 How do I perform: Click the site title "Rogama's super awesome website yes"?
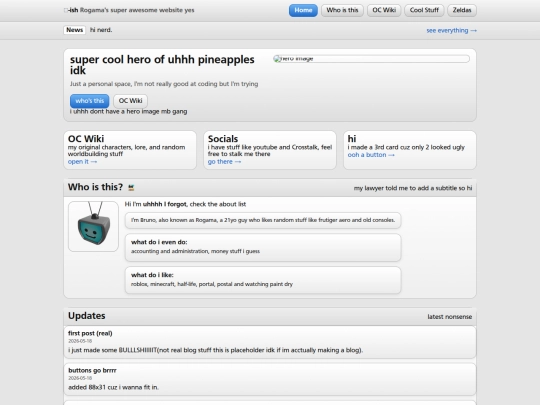coord(137,10)
